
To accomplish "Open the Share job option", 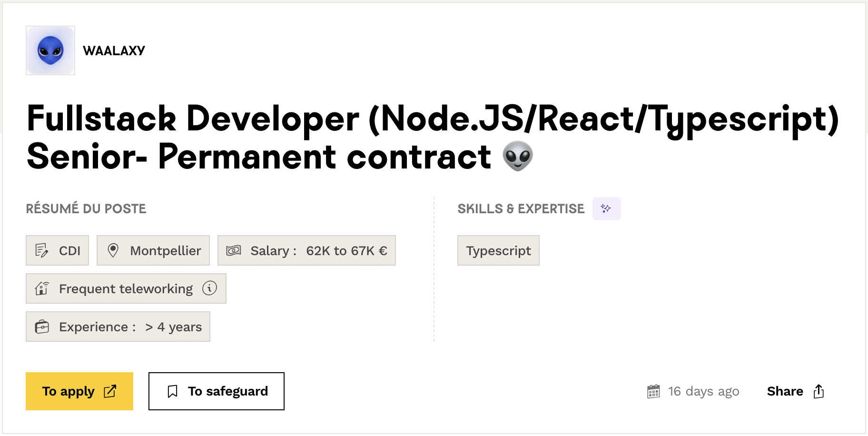I will (x=795, y=391).
